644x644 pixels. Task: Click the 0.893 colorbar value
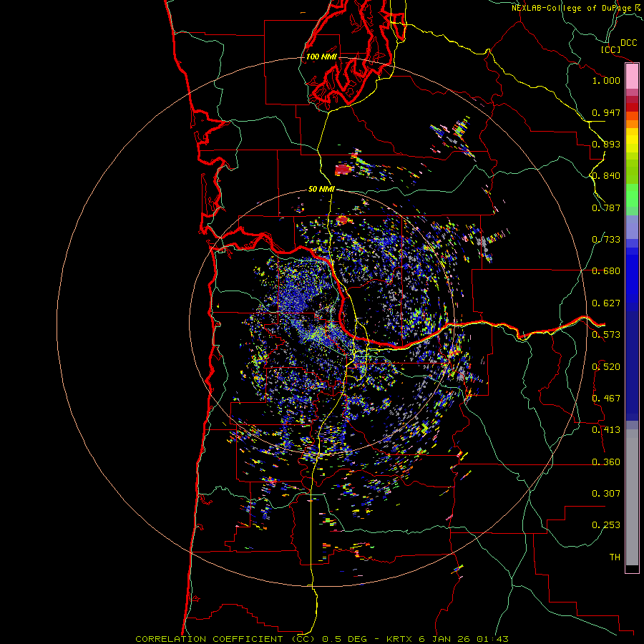pos(606,144)
